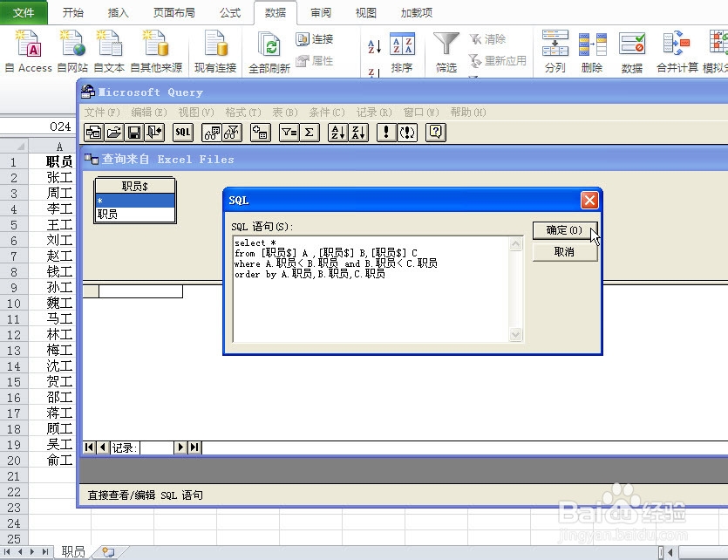Switch to the Home (开始) tab
728x560 pixels.
(73, 12)
